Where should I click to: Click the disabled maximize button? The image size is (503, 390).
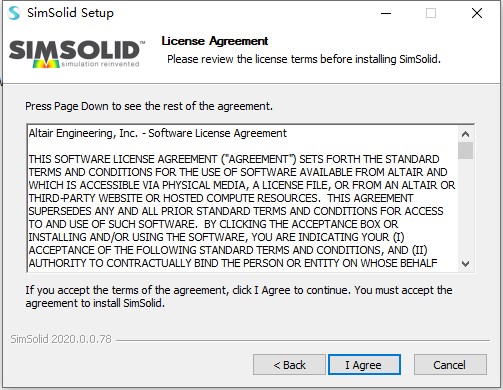pyautogui.click(x=431, y=13)
